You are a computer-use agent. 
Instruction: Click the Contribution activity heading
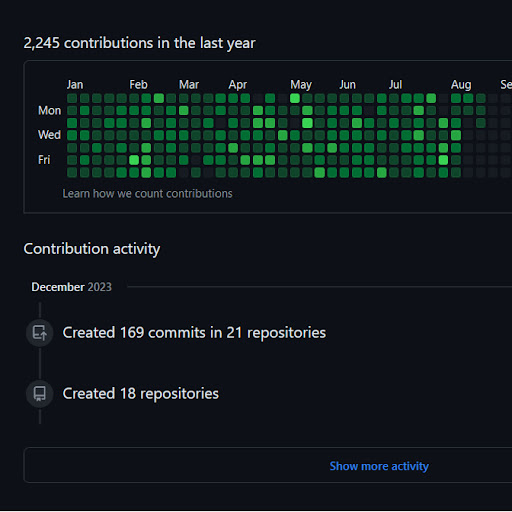click(x=92, y=249)
